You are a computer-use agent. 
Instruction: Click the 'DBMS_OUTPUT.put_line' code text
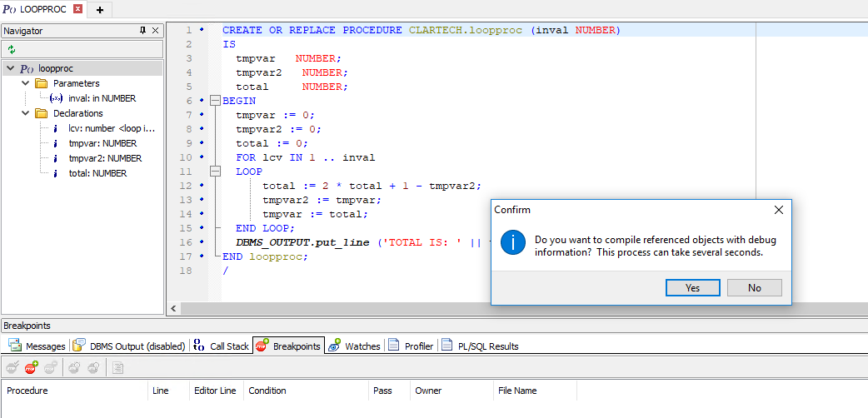click(x=302, y=242)
